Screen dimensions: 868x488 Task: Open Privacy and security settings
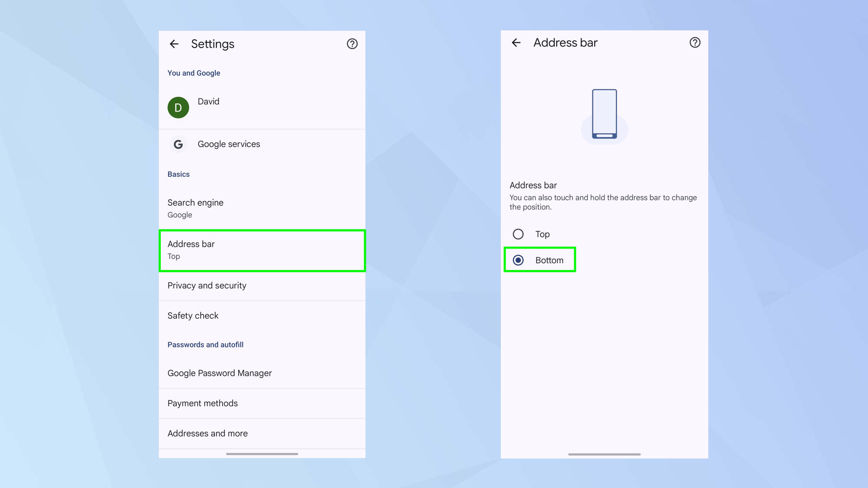[x=262, y=285]
